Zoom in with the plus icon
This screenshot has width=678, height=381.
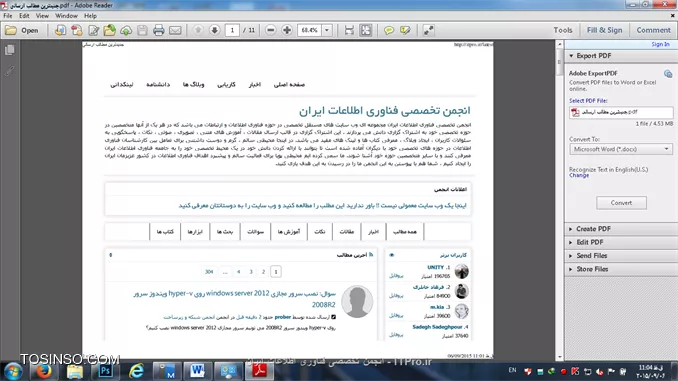click(x=287, y=30)
